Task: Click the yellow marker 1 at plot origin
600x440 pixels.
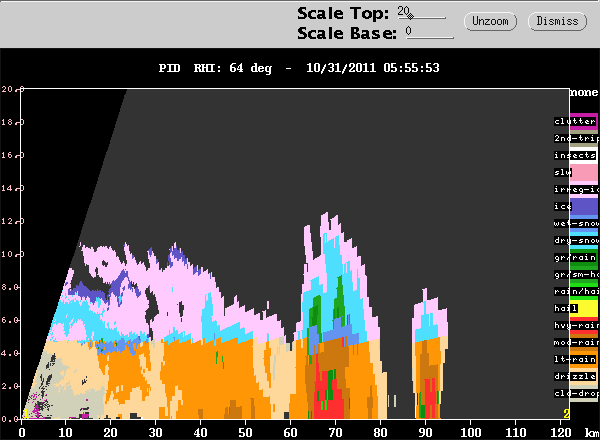Action: [25, 414]
